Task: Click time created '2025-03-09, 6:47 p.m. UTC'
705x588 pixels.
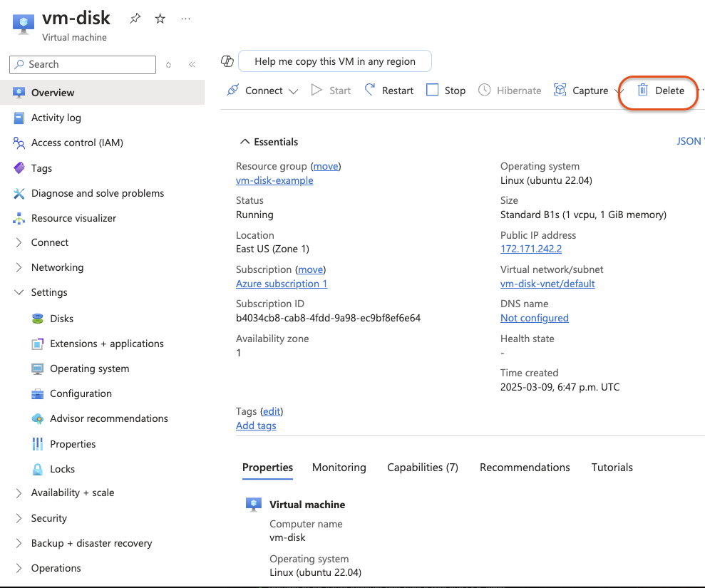Action: click(x=560, y=387)
